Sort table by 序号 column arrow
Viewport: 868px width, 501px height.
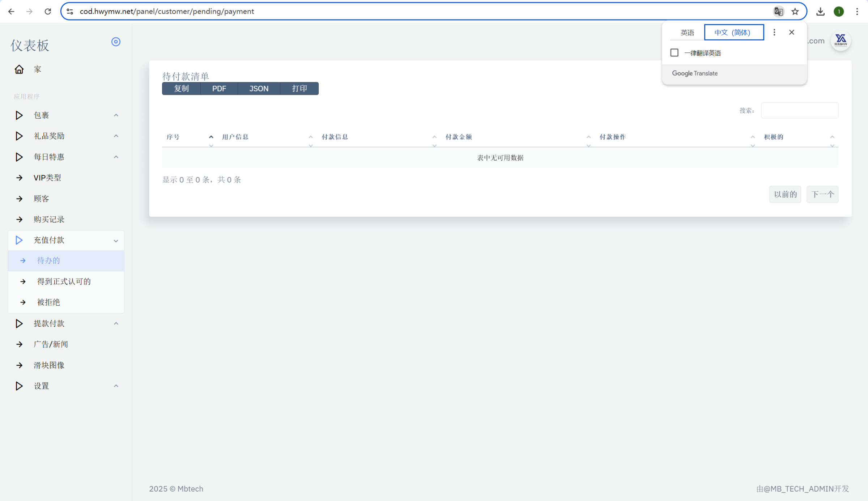point(211,137)
